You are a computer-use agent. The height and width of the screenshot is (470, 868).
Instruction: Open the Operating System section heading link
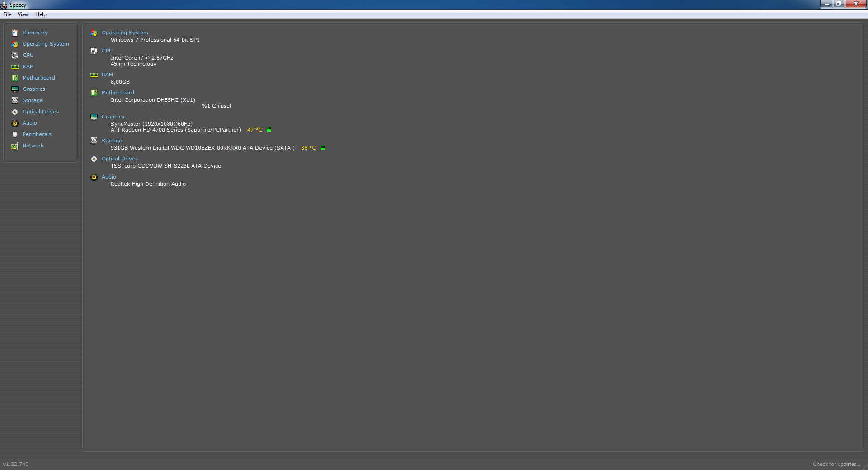(125, 33)
